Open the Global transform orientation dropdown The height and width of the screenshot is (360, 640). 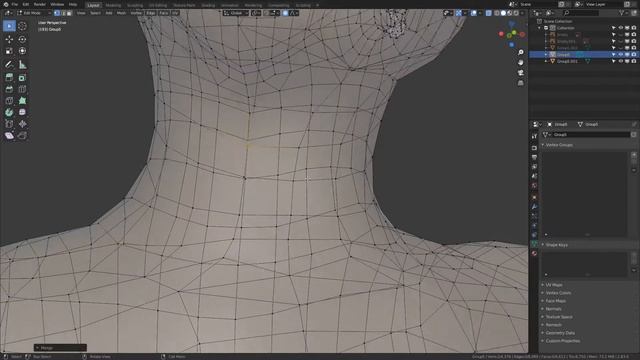tap(236, 13)
